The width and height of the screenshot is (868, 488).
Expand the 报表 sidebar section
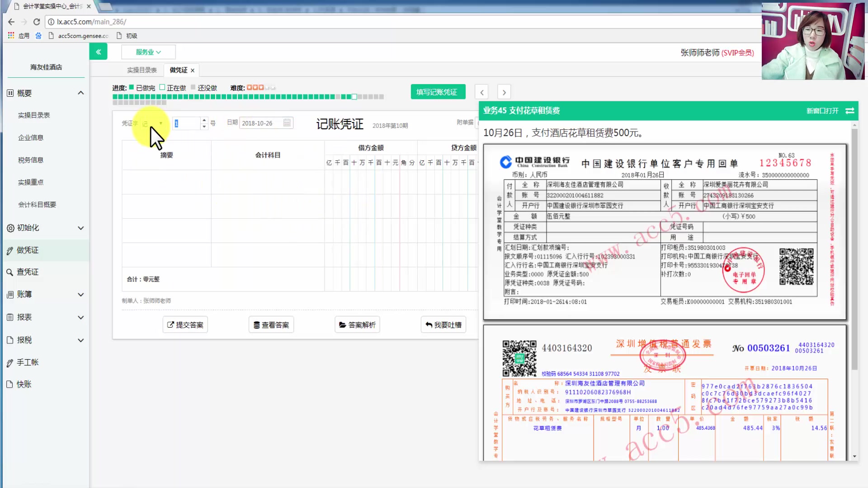point(80,318)
